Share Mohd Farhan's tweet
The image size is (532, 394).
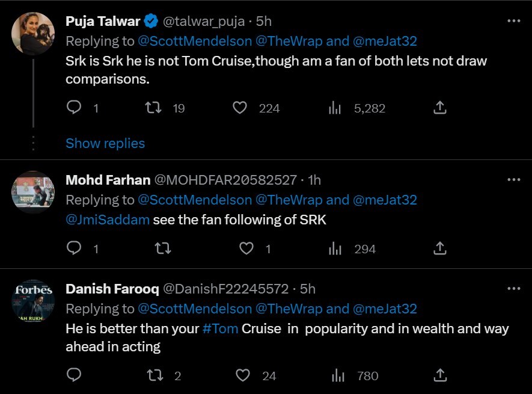(439, 248)
